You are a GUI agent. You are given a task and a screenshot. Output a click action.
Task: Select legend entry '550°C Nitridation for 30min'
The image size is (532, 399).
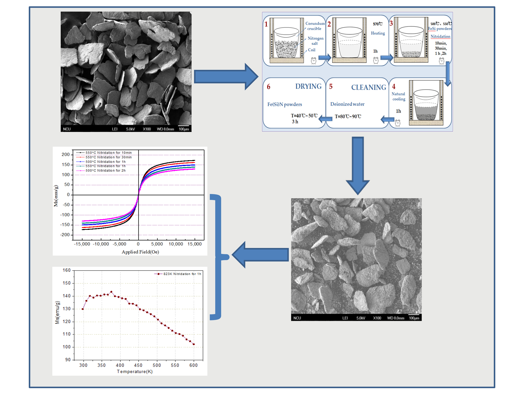pos(104,157)
